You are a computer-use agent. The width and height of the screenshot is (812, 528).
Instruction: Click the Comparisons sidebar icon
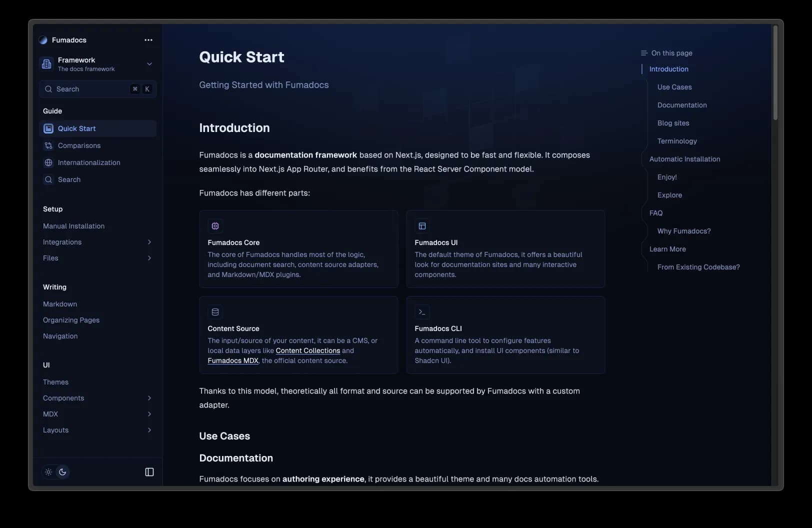pos(48,145)
